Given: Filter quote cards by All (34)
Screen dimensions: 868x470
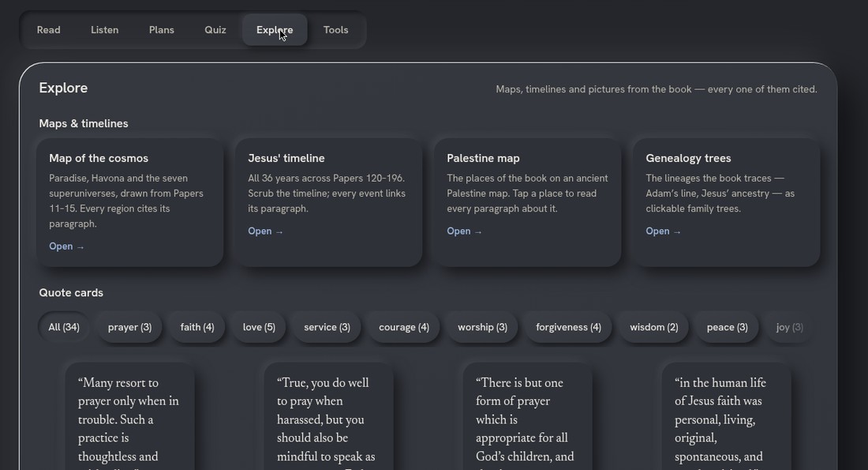Looking at the screenshot, I should click(64, 327).
